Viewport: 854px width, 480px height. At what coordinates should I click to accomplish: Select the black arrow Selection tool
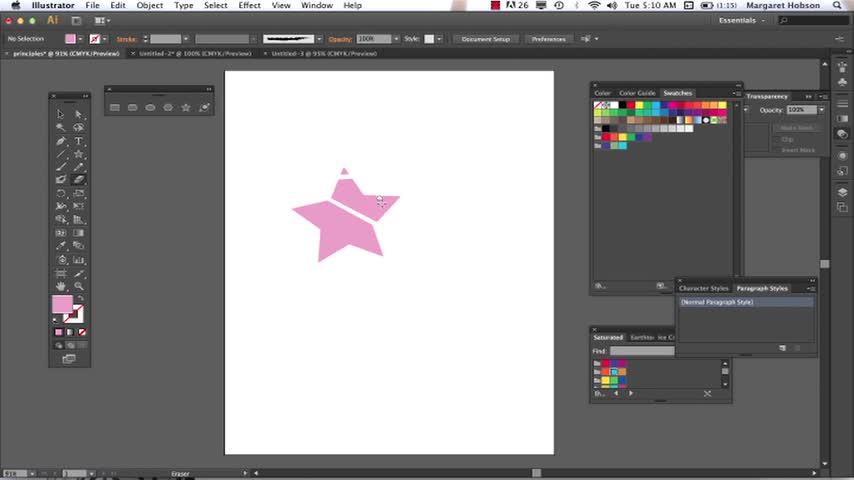pos(61,115)
